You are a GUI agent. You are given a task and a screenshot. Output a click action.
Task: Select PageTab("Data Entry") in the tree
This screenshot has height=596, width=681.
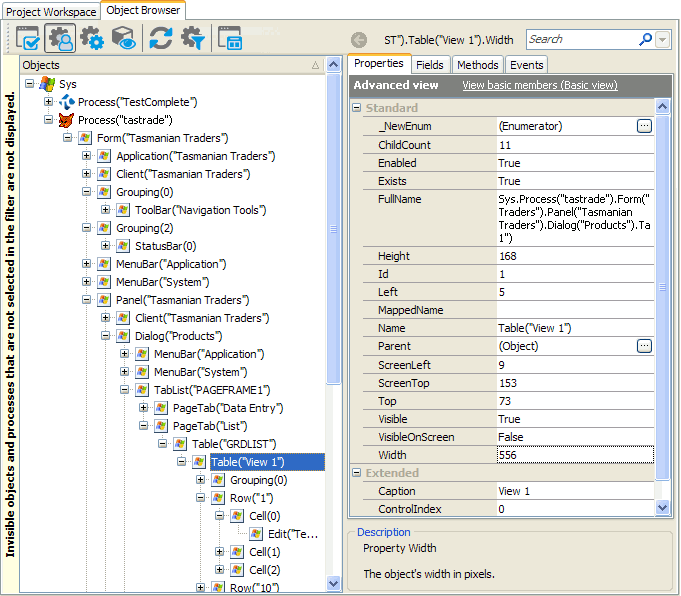point(227,408)
